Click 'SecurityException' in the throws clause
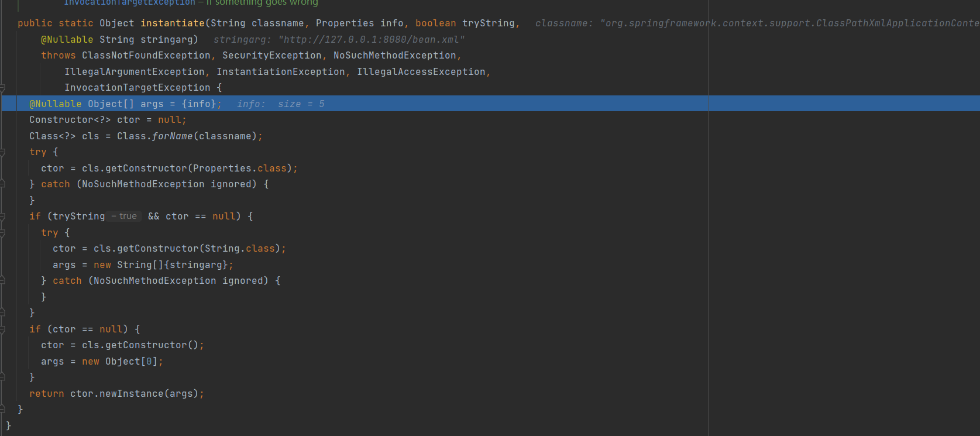 (x=271, y=56)
